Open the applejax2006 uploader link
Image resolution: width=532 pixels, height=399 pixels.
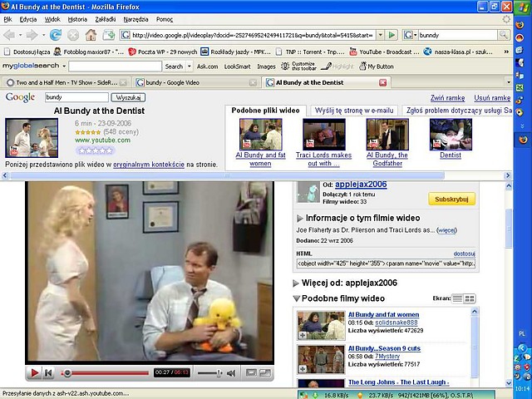point(361,185)
